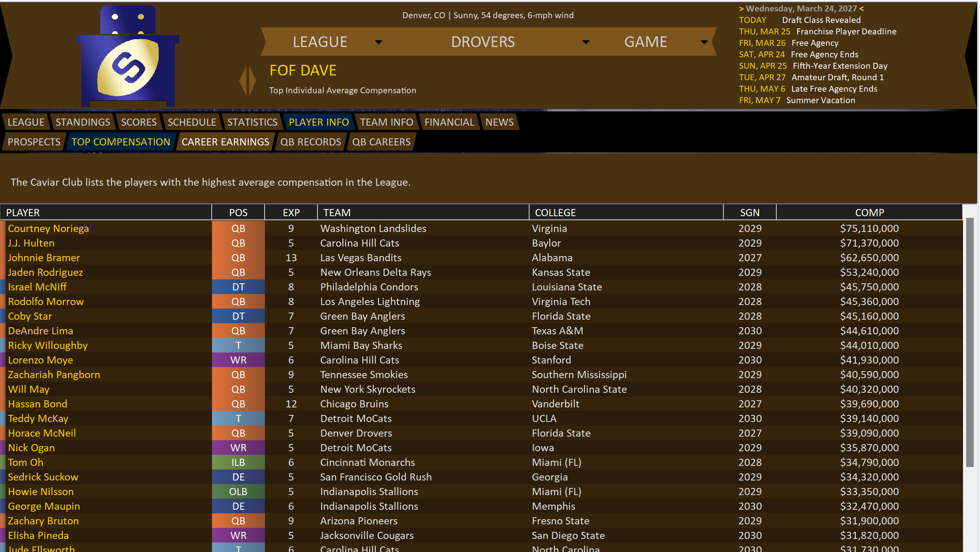The width and height of the screenshot is (980, 552).
Task: Open player George Maupin
Action: point(44,506)
